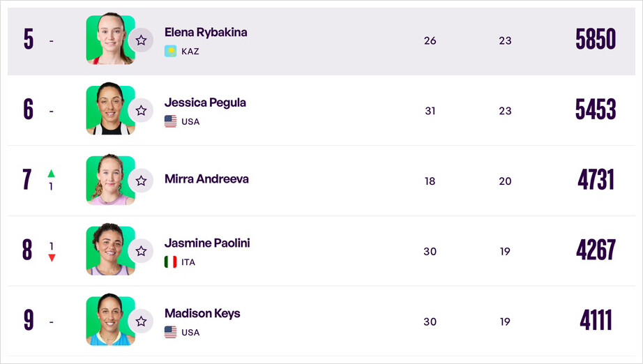Click the Italy flag under Jasmine Paolini
Screen dimensions: 643x364
[170, 262]
